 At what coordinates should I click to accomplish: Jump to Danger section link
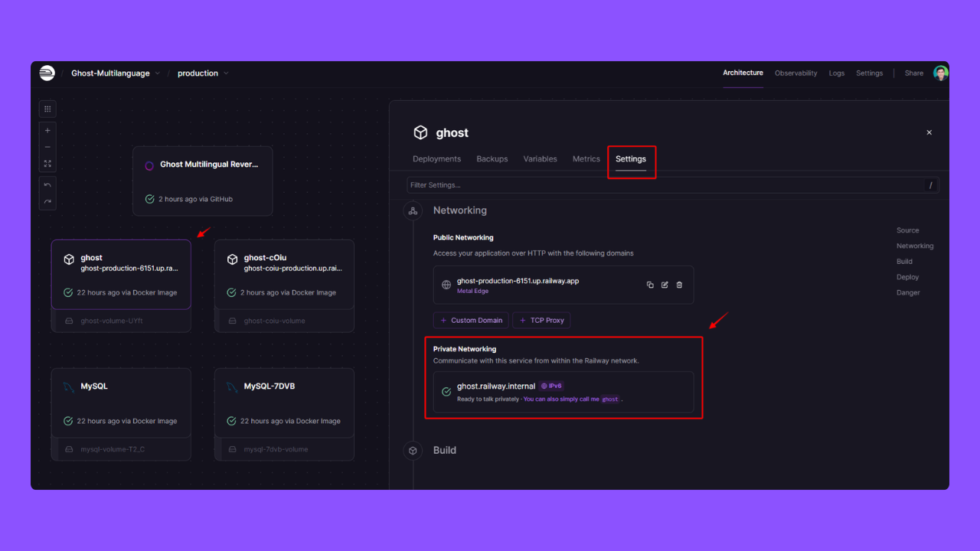[908, 292]
